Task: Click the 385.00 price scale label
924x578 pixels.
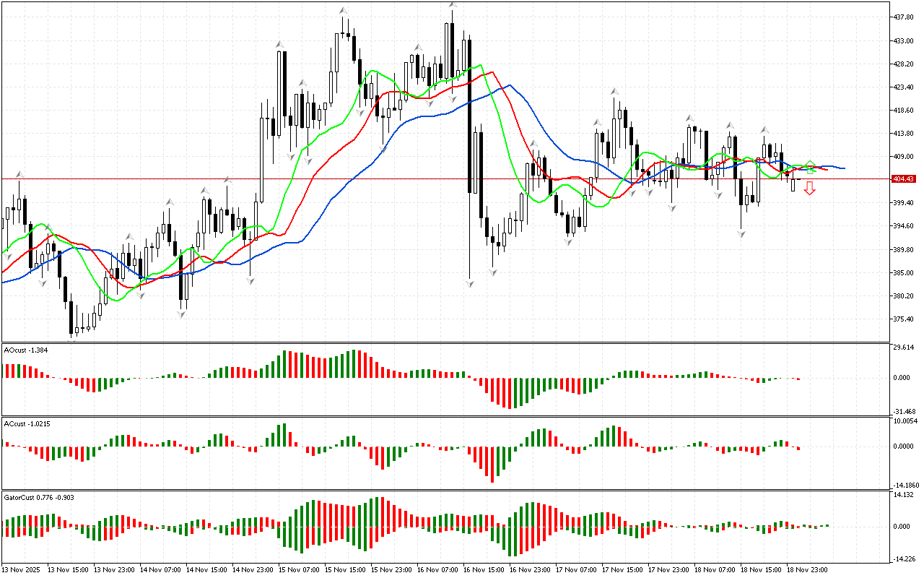Action: click(x=904, y=273)
